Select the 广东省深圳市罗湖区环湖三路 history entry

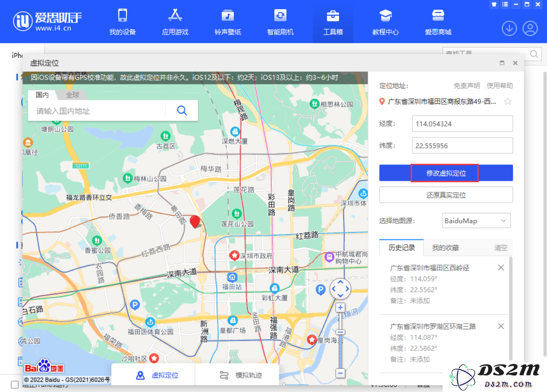tap(444, 343)
